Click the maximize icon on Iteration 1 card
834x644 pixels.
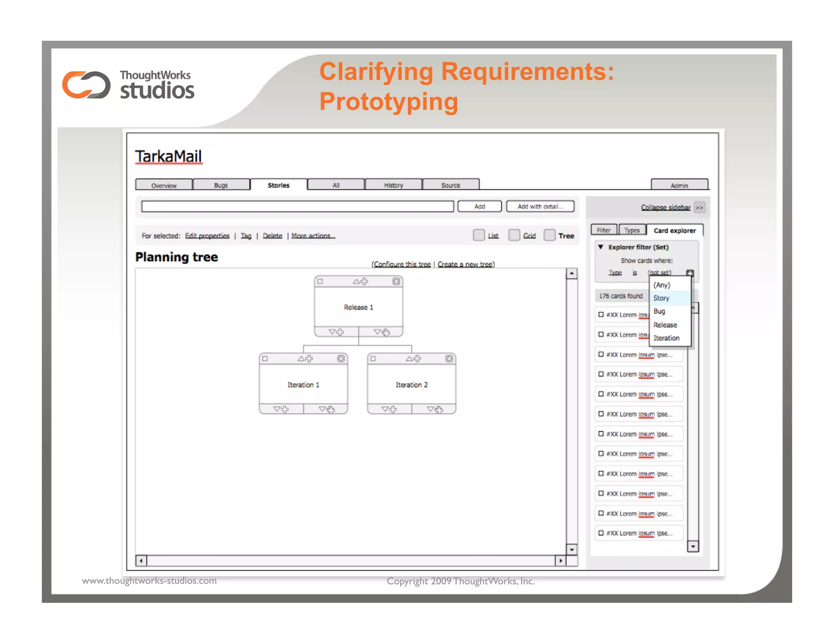(x=341, y=359)
